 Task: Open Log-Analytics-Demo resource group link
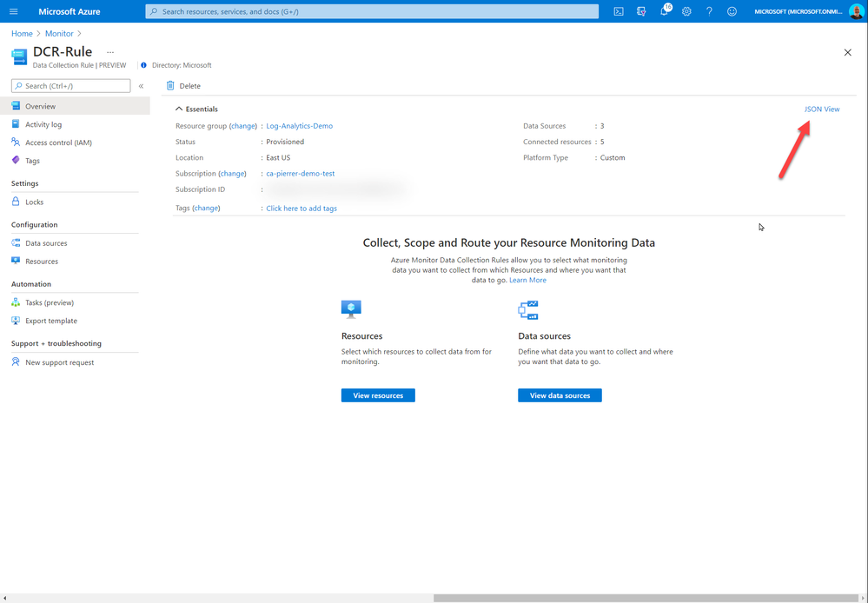[x=300, y=126]
